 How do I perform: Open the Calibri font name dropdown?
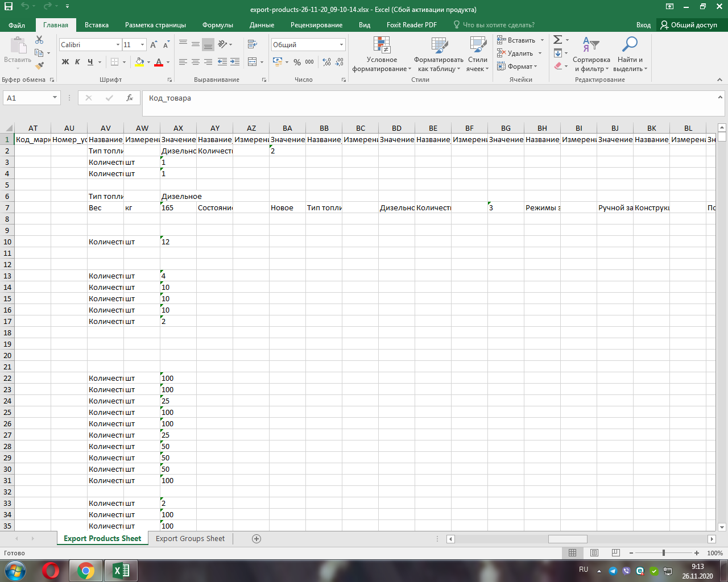[x=118, y=45]
